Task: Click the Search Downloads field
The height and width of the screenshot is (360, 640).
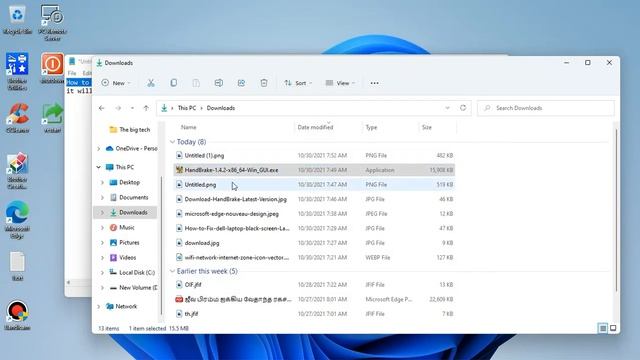Action: tap(546, 108)
